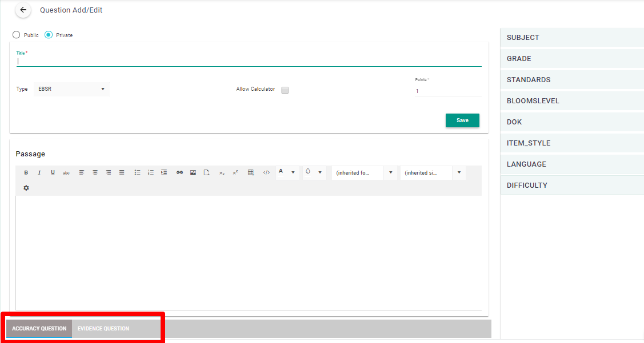Image resolution: width=644 pixels, height=343 pixels.
Task: Insert an image into the passage
Action: click(x=193, y=172)
